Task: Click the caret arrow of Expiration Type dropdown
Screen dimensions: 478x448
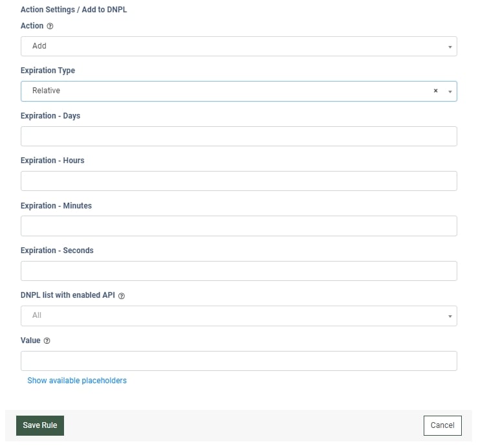Action: (450, 91)
